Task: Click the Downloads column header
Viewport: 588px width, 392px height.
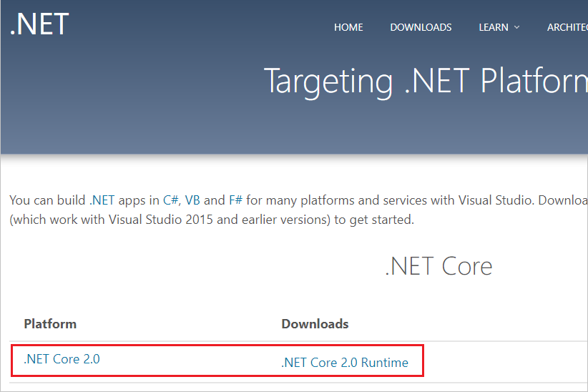Action: (315, 324)
